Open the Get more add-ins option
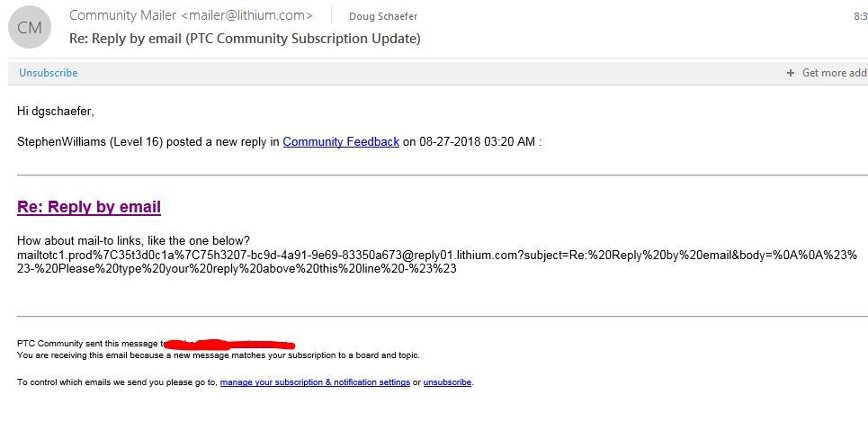This screenshot has height=422, width=868. coord(834,73)
